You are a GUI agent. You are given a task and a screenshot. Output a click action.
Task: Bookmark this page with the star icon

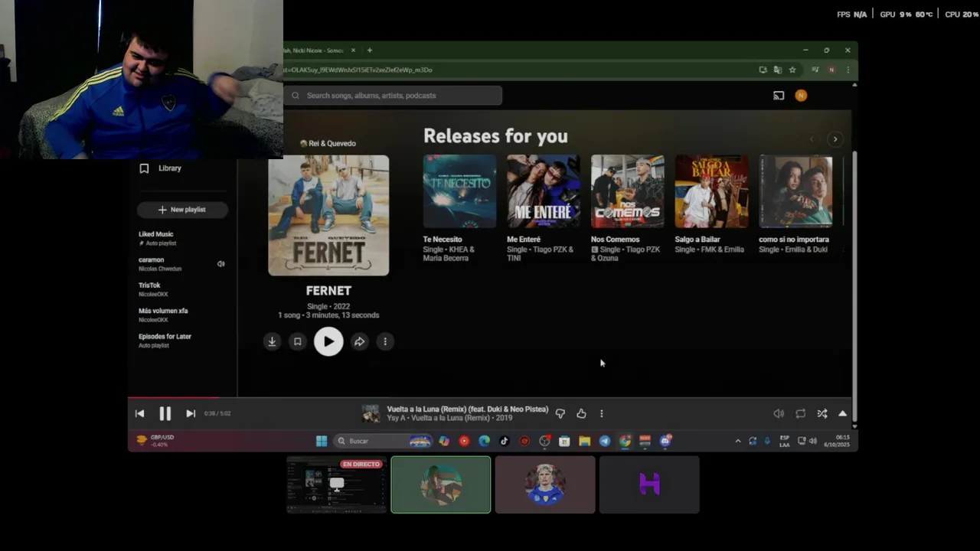coord(792,70)
